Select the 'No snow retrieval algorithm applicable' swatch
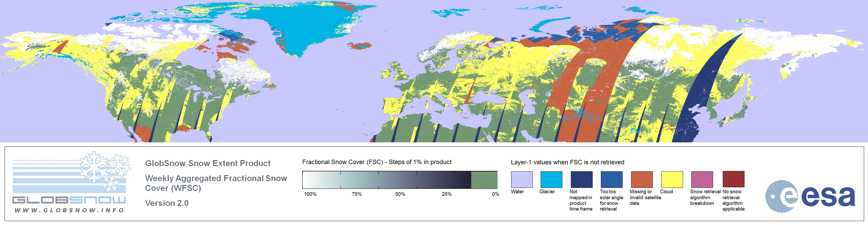 click(x=733, y=179)
